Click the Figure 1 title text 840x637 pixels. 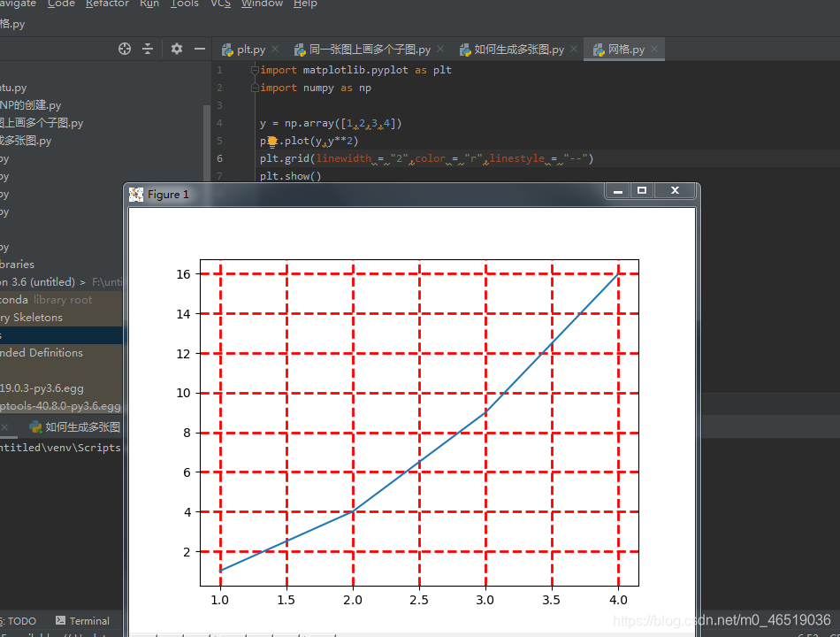(x=168, y=194)
